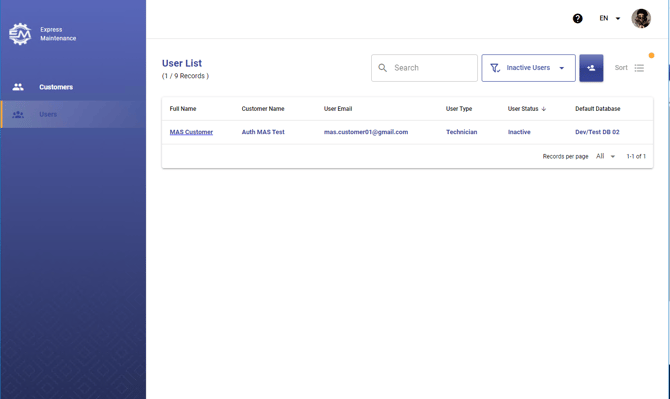The width and height of the screenshot is (670, 399).
Task: Click the Sort list icon
Action: click(x=639, y=68)
